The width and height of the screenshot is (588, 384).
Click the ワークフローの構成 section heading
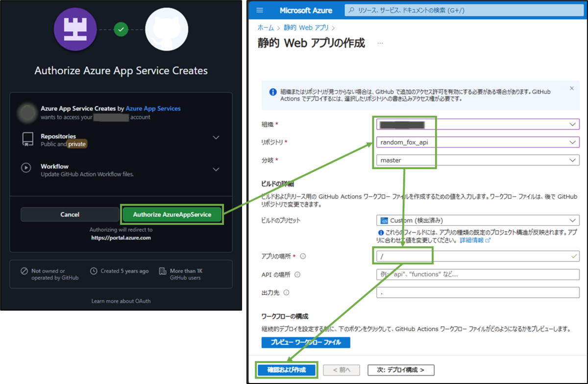coord(285,316)
